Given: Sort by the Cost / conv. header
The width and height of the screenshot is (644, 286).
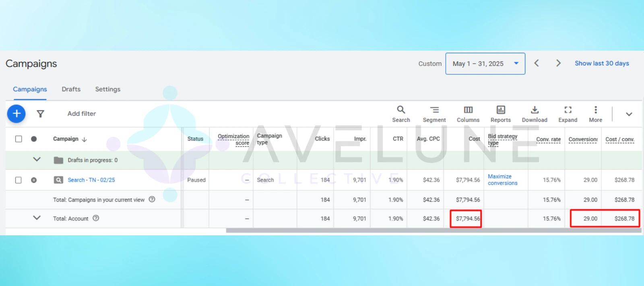Looking at the screenshot, I should (619, 140).
